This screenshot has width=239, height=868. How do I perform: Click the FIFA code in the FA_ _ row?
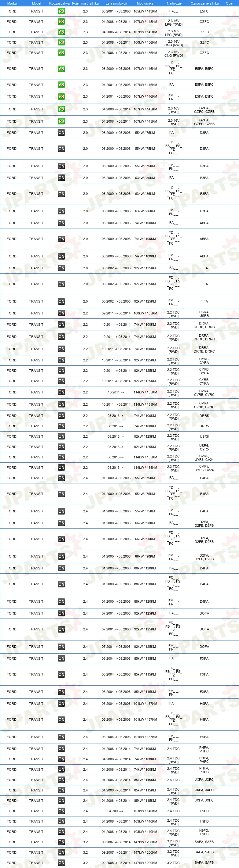click(x=204, y=268)
